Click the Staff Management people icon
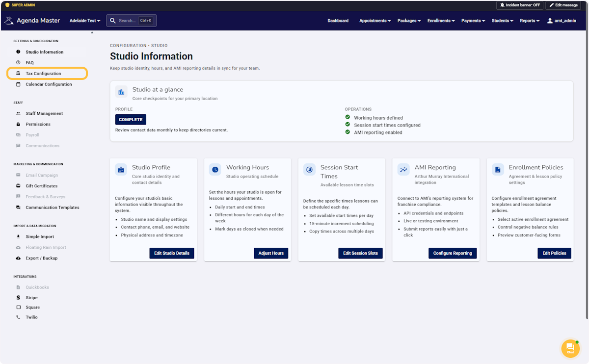This screenshot has width=589, height=364. (x=18, y=113)
